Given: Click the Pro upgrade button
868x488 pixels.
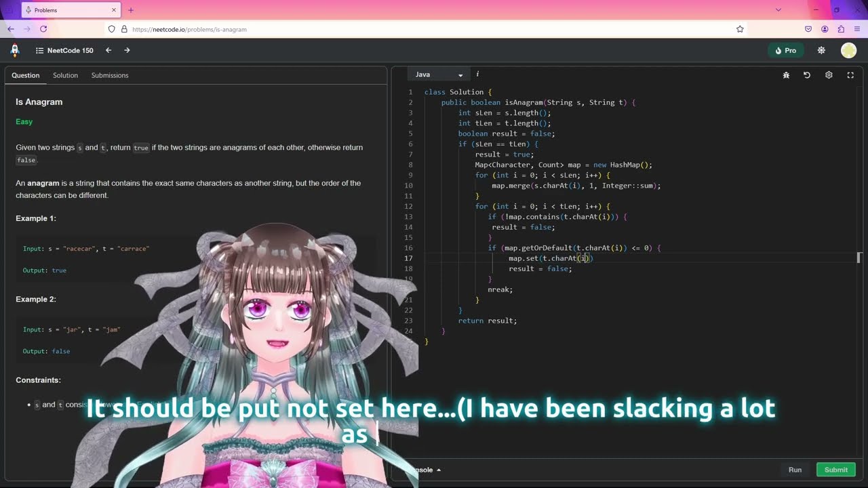Looking at the screenshot, I should tap(785, 50).
